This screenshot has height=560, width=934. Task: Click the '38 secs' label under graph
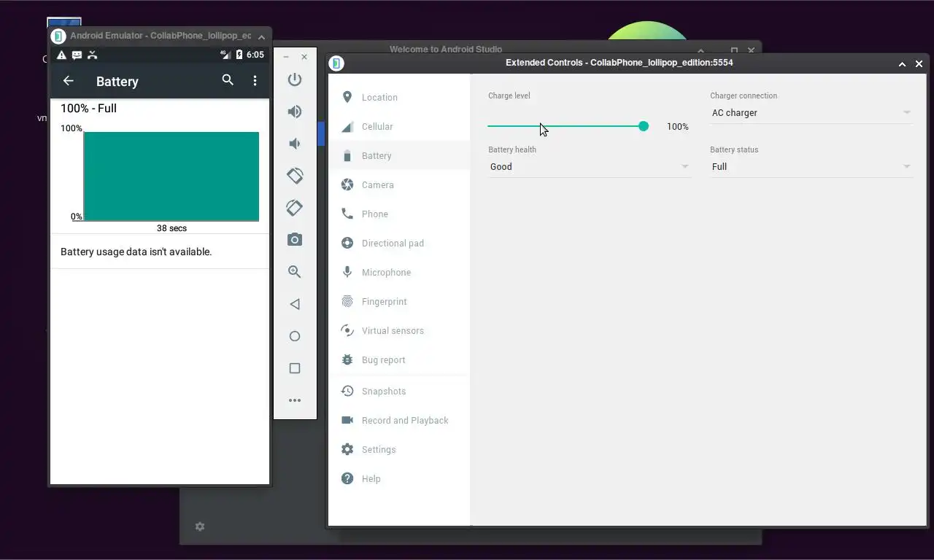point(171,228)
